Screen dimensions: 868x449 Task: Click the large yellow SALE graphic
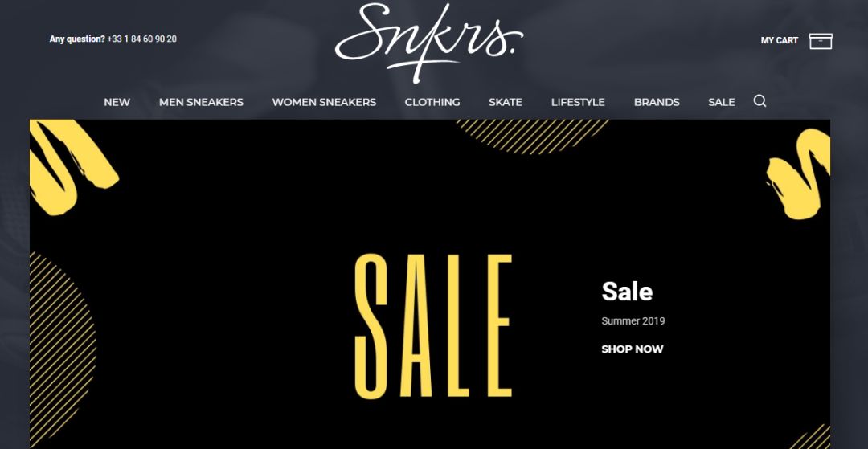click(433, 326)
